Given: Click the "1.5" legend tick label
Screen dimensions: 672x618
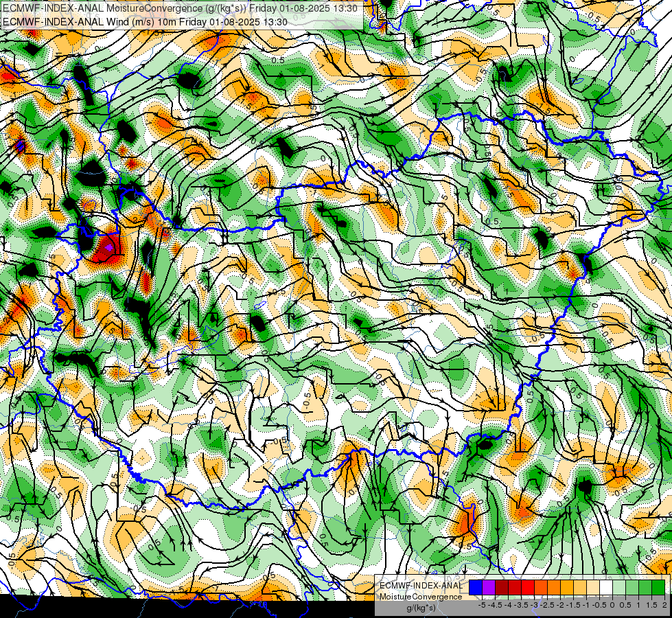Looking at the screenshot, I should 651,605.
